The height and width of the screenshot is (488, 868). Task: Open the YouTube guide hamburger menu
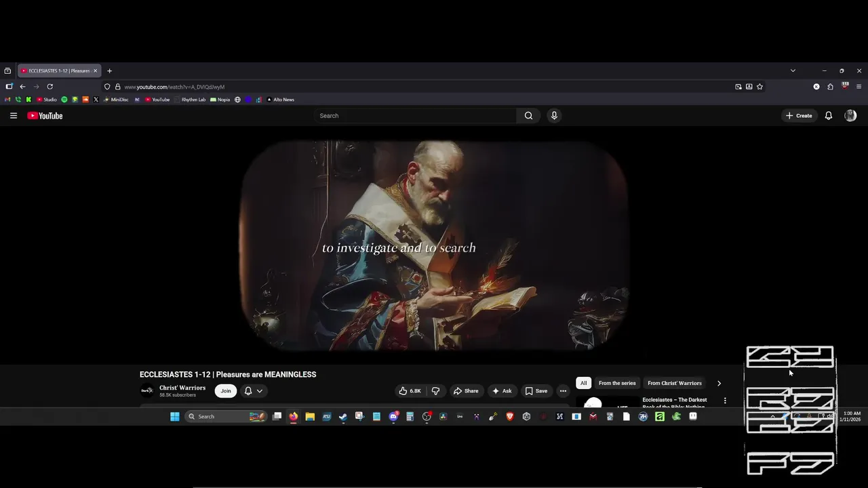(x=13, y=116)
